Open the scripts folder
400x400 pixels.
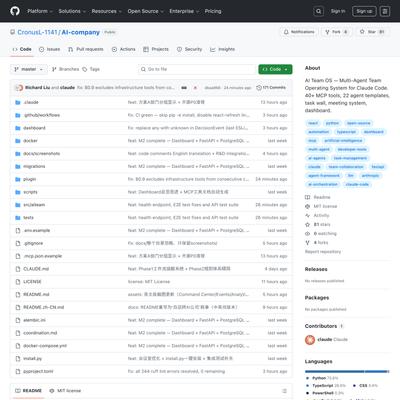pyautogui.click(x=30, y=192)
